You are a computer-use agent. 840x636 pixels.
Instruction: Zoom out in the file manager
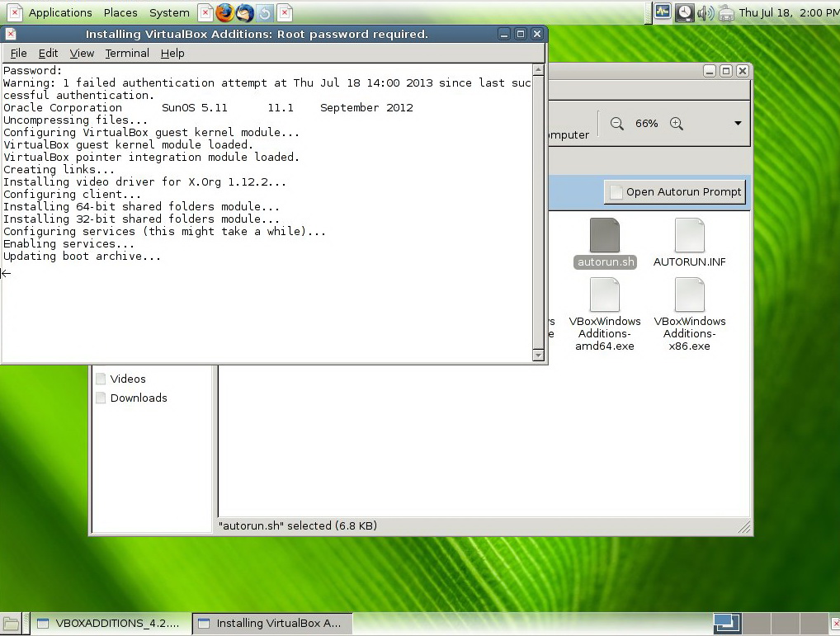coord(617,124)
